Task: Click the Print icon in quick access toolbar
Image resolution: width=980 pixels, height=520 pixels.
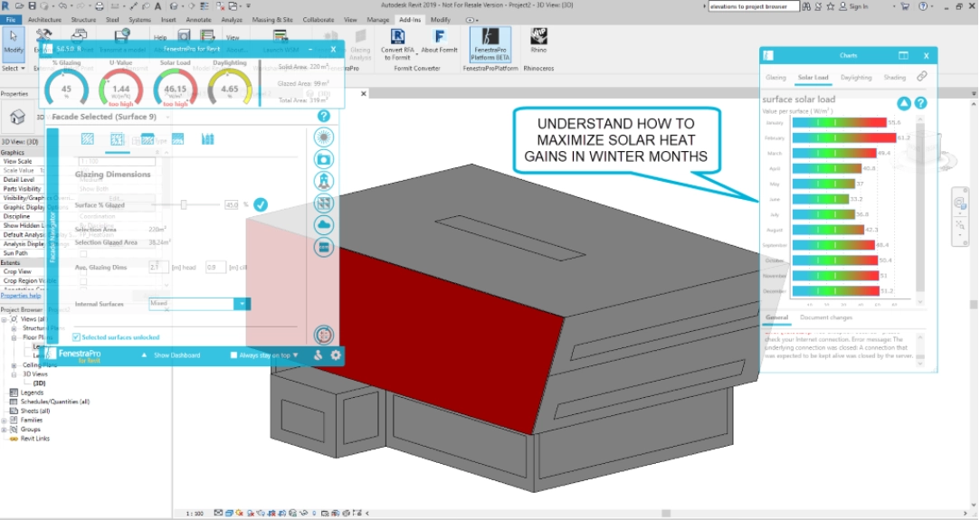Action: (99, 5)
